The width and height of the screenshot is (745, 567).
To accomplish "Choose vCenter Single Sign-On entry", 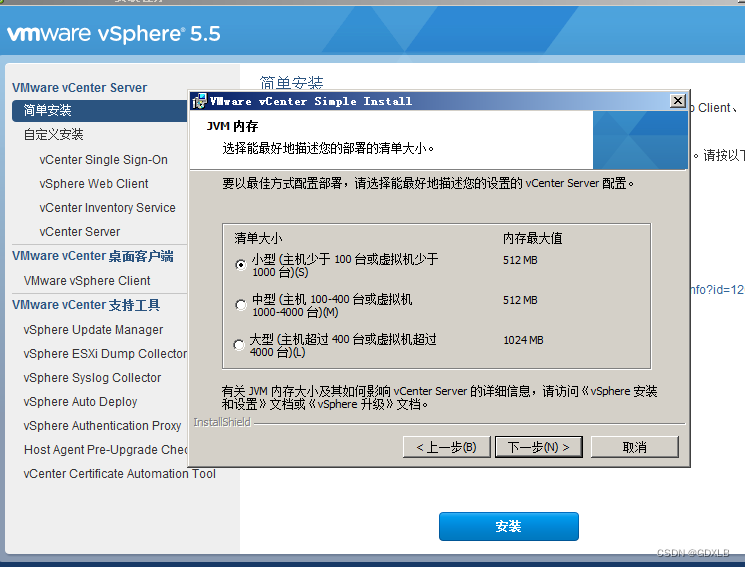I will click(x=103, y=160).
